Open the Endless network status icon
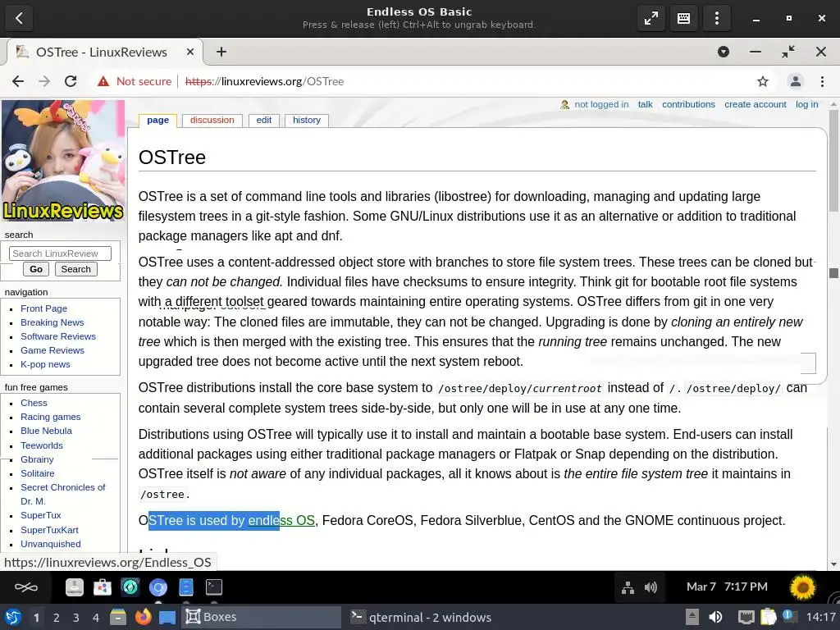Viewport: 840px width, 630px height. click(628, 587)
